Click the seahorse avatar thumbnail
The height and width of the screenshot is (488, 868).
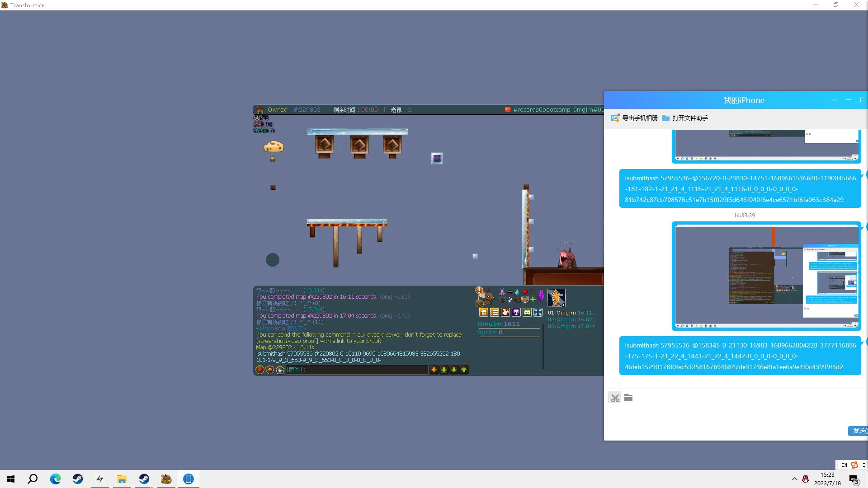coord(557,298)
